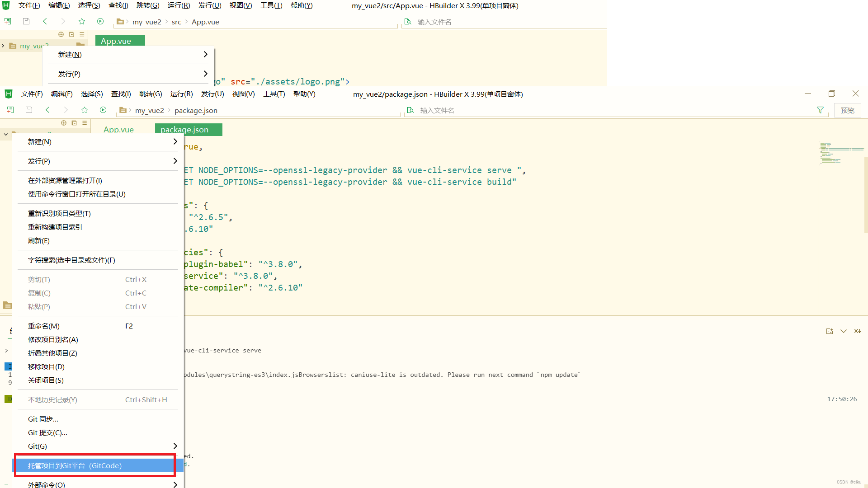The image size is (868, 488).
Task: Click src breadcrumb in upper window
Action: tap(176, 22)
